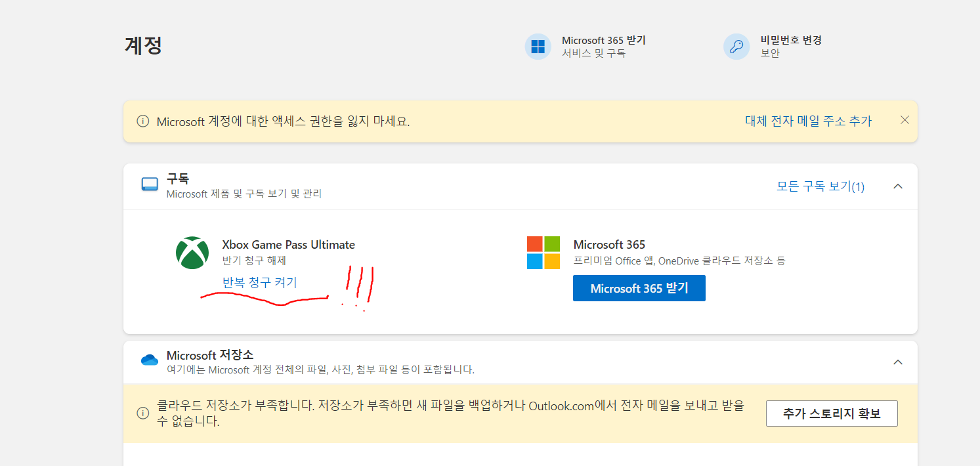
Task: Click the 여기에는 Microsoft 계정 전체의 파일 description
Action: [x=320, y=370]
